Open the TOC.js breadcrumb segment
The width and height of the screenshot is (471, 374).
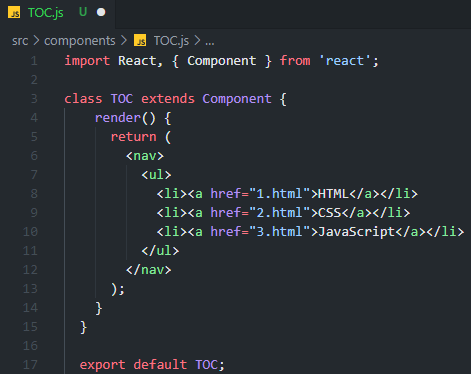coord(171,41)
